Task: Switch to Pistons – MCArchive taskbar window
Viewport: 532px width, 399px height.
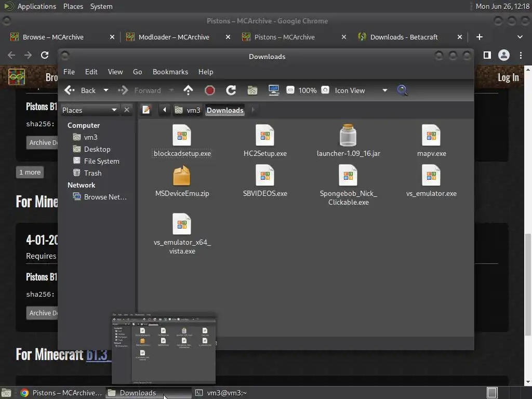Action: point(61,393)
